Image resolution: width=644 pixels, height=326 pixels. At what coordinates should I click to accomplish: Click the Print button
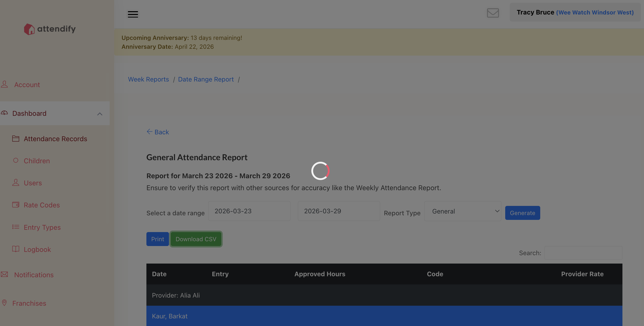pyautogui.click(x=158, y=239)
